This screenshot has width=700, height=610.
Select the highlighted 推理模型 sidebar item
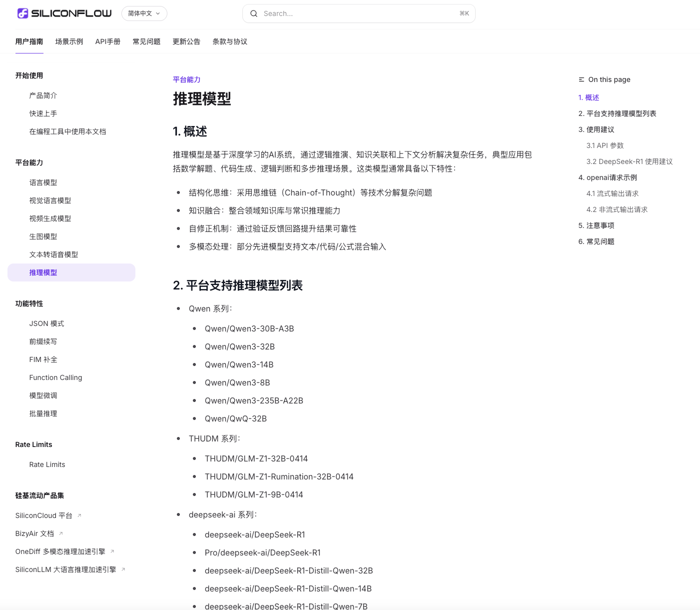71,272
